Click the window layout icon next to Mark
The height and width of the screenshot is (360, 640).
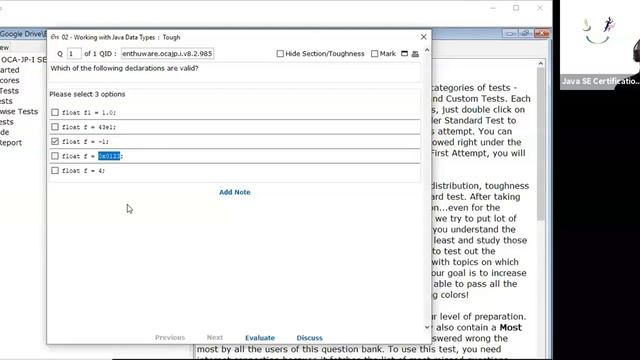[x=404, y=53]
